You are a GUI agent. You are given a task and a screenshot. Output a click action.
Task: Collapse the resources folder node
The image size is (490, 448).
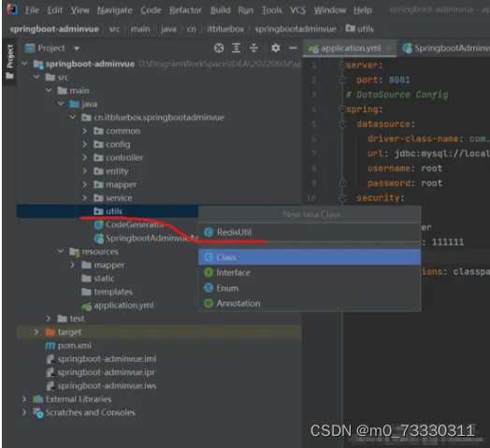click(x=61, y=252)
